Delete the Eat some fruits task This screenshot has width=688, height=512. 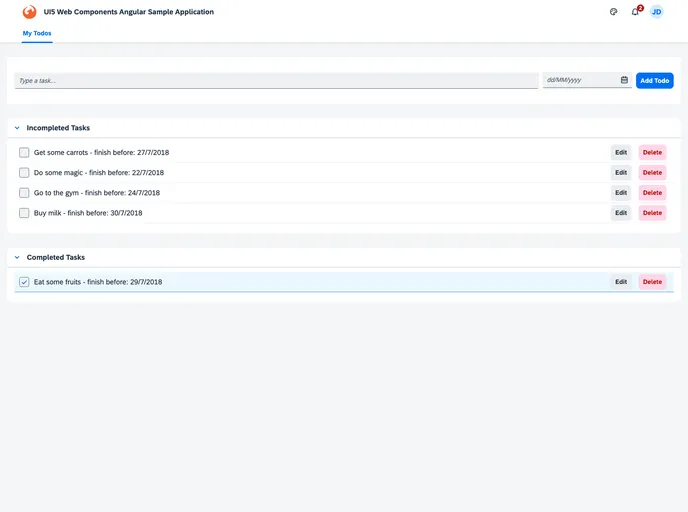click(x=652, y=282)
